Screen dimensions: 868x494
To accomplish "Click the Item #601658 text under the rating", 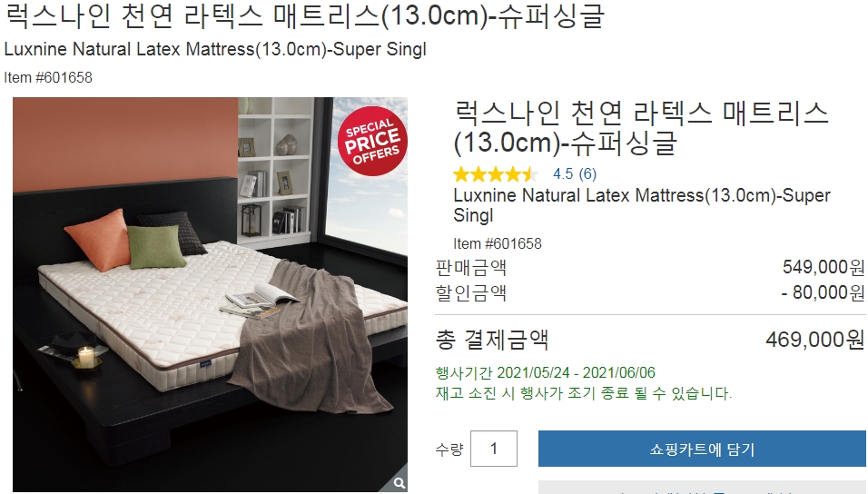I will [x=498, y=243].
